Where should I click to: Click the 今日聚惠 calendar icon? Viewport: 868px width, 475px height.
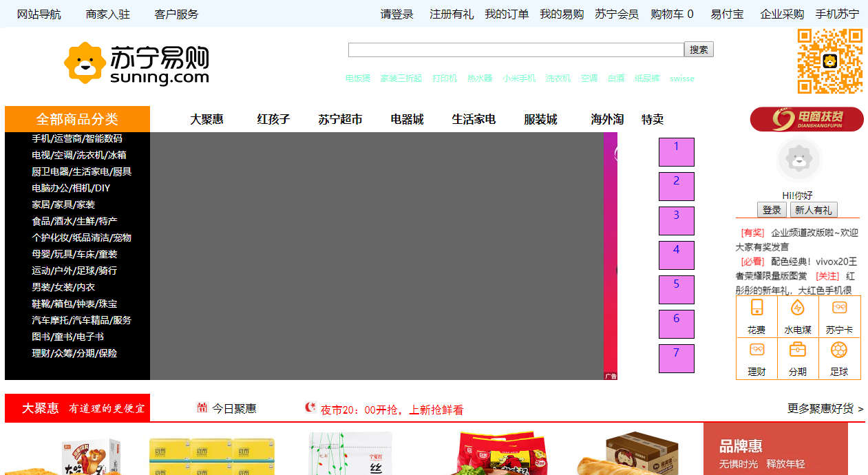point(202,408)
